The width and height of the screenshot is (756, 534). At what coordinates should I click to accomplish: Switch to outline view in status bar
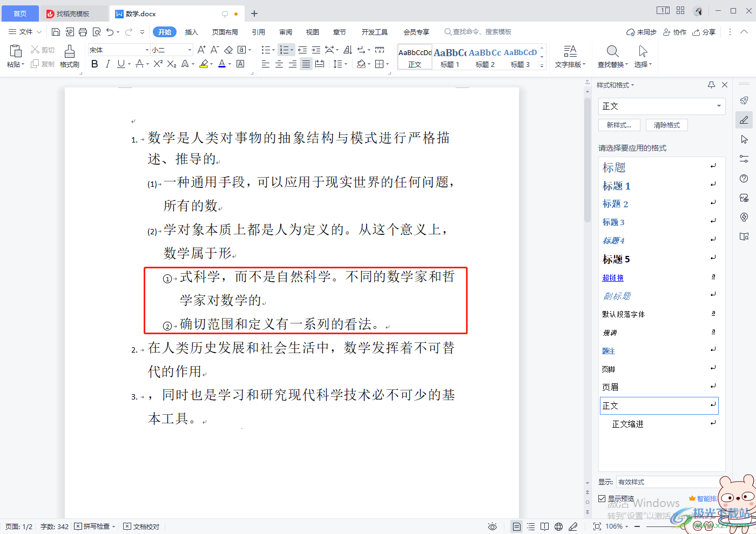click(531, 526)
